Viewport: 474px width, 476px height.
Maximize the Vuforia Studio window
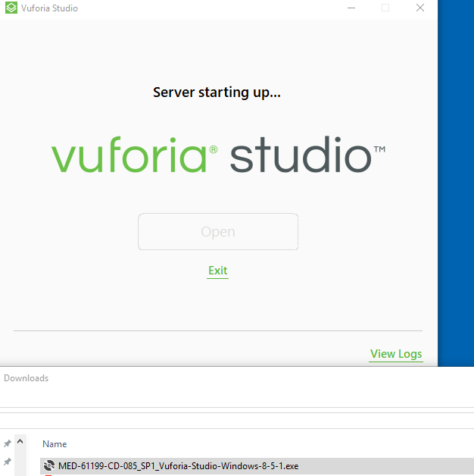[x=385, y=8]
